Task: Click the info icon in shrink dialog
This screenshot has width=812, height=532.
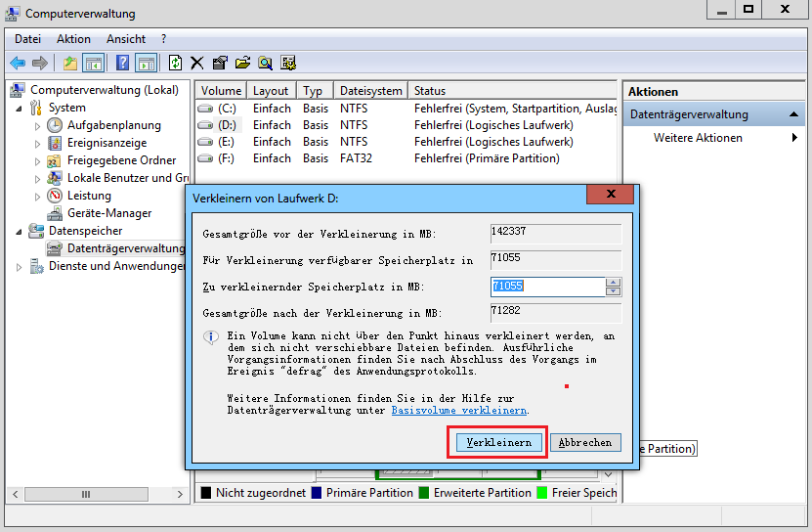Action: pyautogui.click(x=211, y=337)
